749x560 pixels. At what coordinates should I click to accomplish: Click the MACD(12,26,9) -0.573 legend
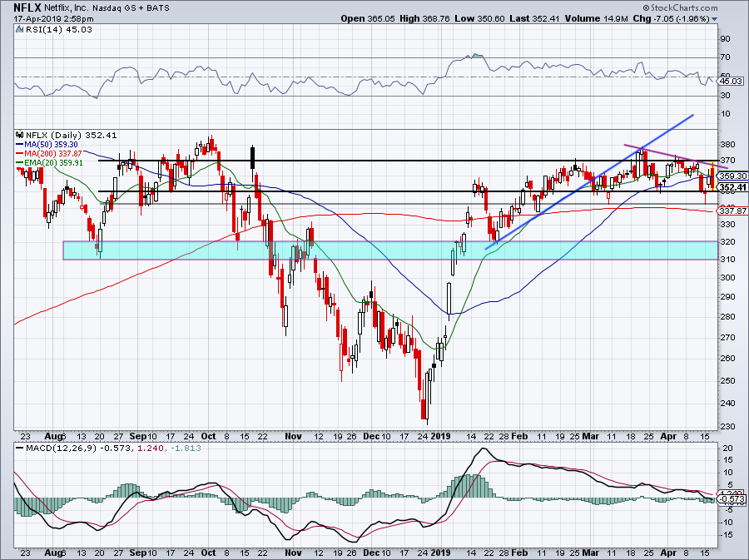(78, 448)
